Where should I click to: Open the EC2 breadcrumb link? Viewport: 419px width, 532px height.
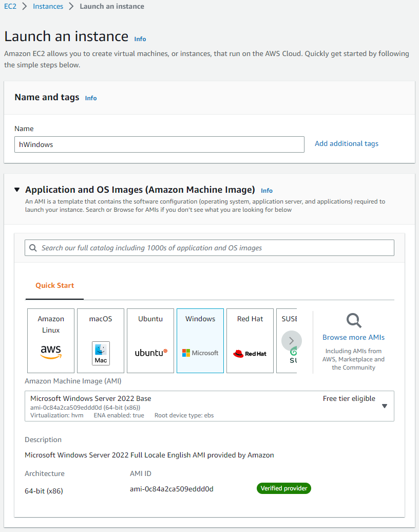tap(10, 7)
